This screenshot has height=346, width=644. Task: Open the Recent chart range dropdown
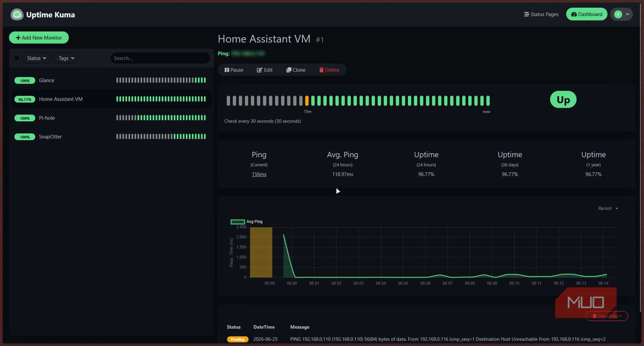pyautogui.click(x=608, y=208)
